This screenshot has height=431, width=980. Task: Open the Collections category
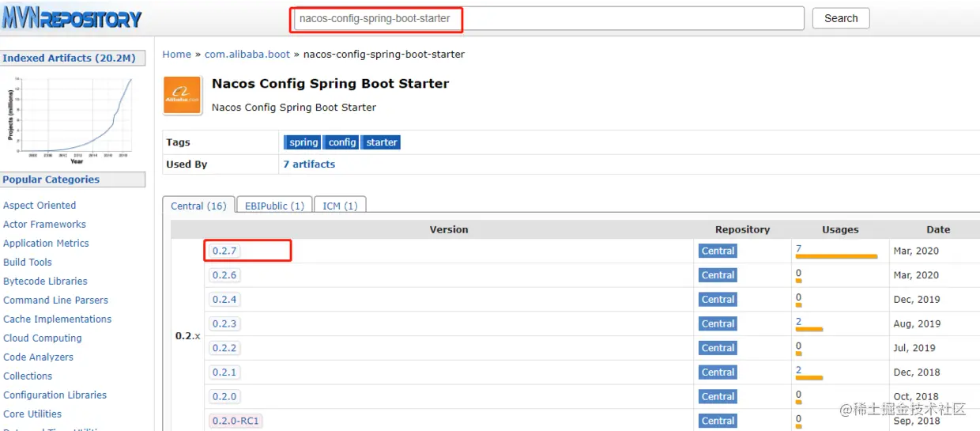tap(28, 376)
